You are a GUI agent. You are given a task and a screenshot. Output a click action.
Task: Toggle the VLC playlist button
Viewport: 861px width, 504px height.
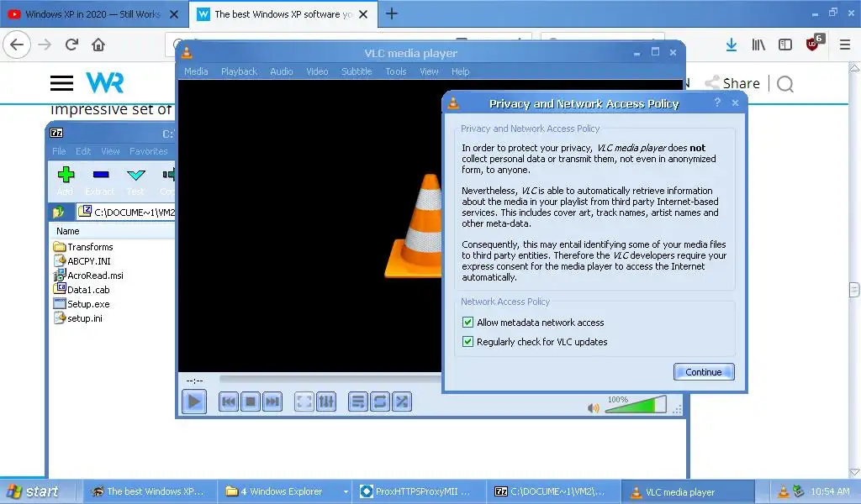[x=357, y=402]
